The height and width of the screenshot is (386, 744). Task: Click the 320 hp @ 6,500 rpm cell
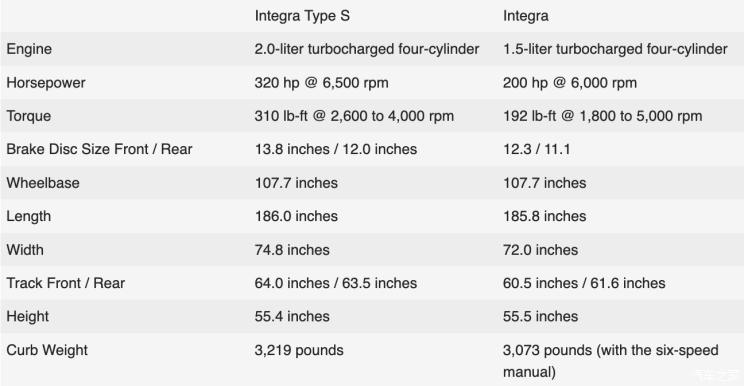pyautogui.click(x=321, y=83)
